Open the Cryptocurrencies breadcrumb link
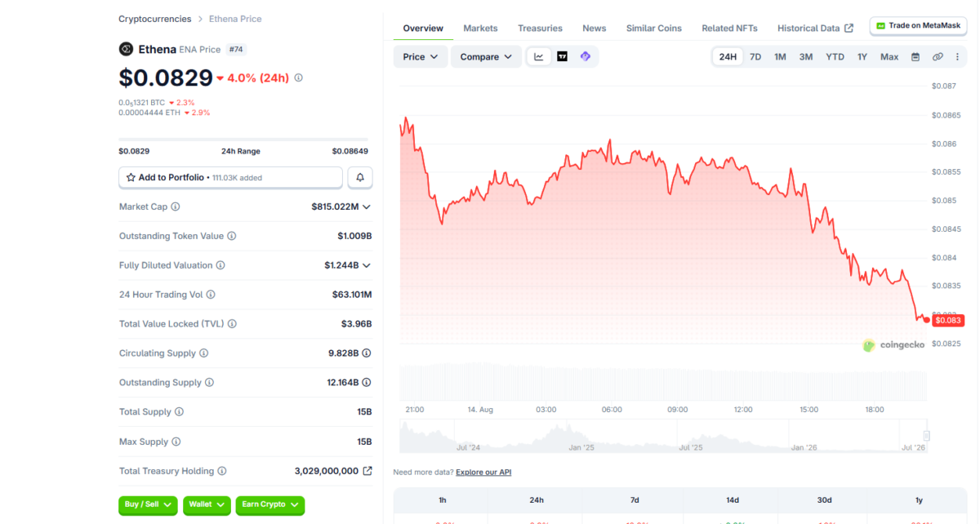 click(155, 19)
